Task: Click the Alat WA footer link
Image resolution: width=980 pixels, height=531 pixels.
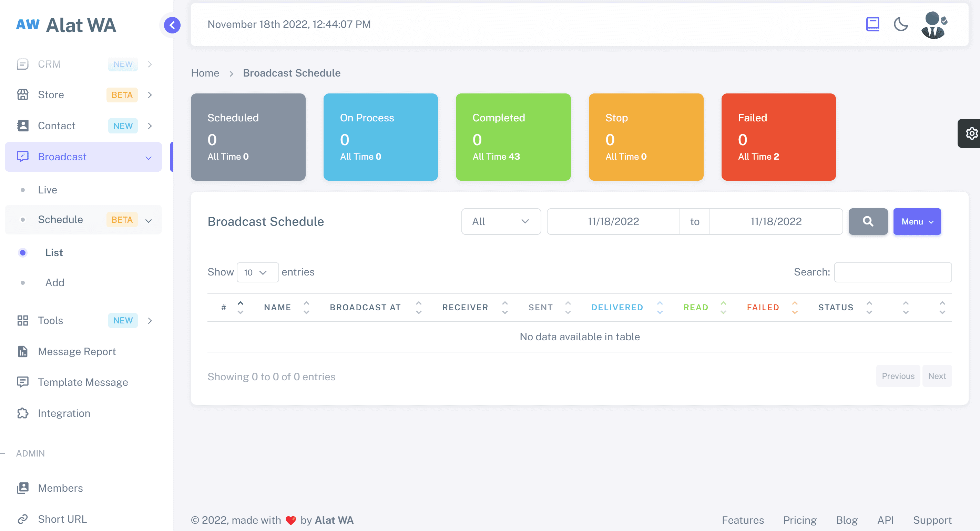Action: (334, 520)
